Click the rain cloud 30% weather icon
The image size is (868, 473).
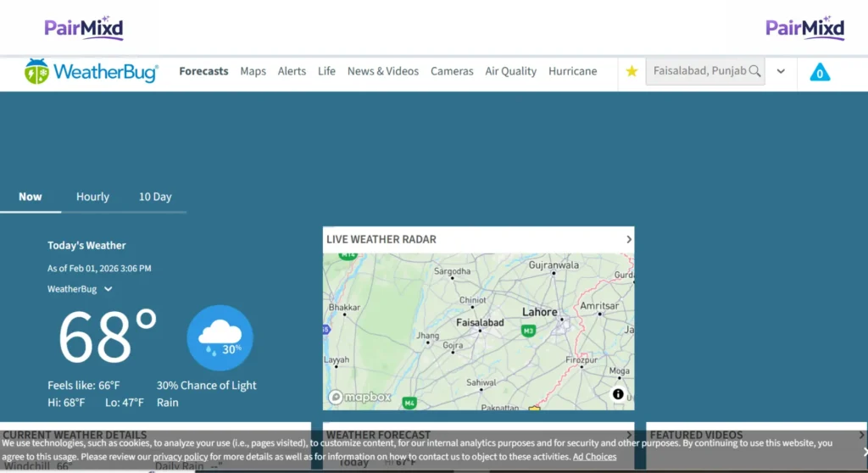click(220, 337)
